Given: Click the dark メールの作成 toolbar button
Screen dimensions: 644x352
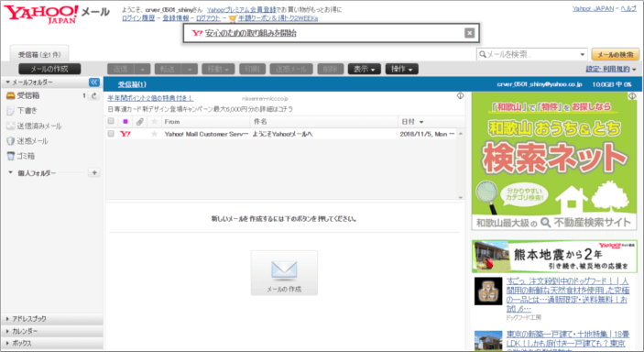Looking at the screenshot, I should click(x=49, y=69).
